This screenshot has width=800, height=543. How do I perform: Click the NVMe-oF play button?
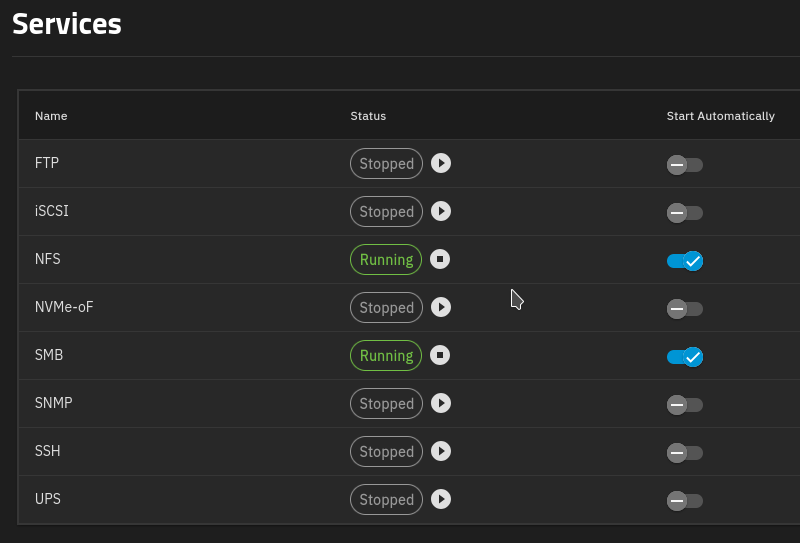441,307
